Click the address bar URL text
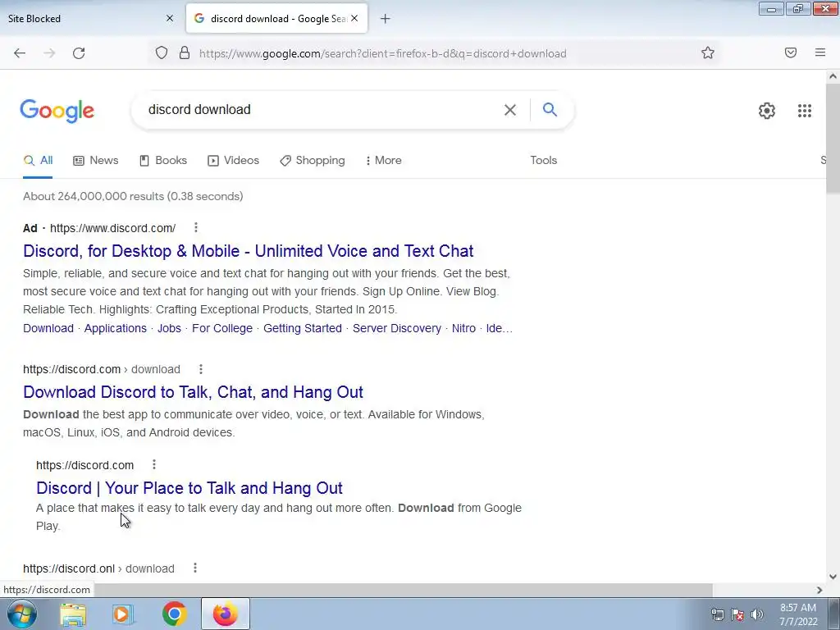 [382, 53]
